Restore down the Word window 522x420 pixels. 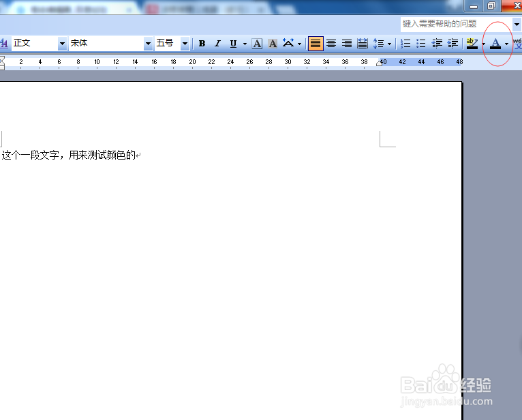click(491, 5)
